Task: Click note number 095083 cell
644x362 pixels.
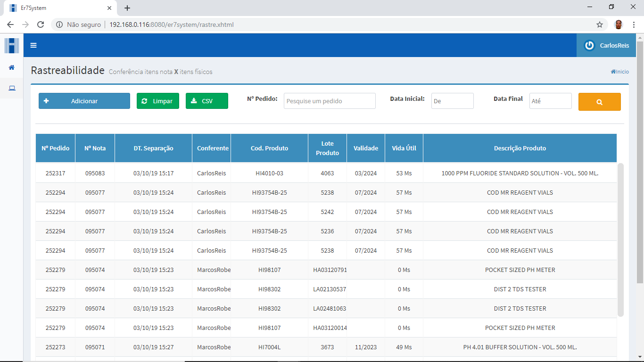Action: tap(95, 173)
